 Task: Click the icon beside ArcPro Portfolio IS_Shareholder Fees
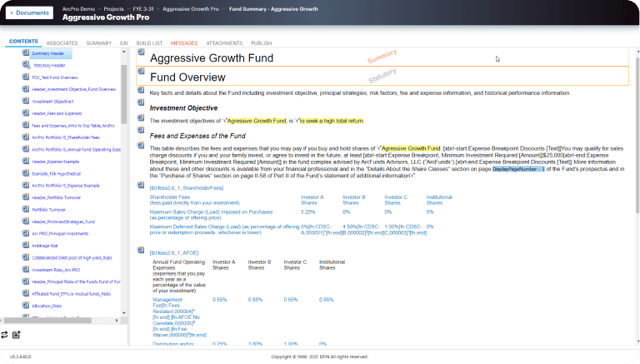point(25,137)
